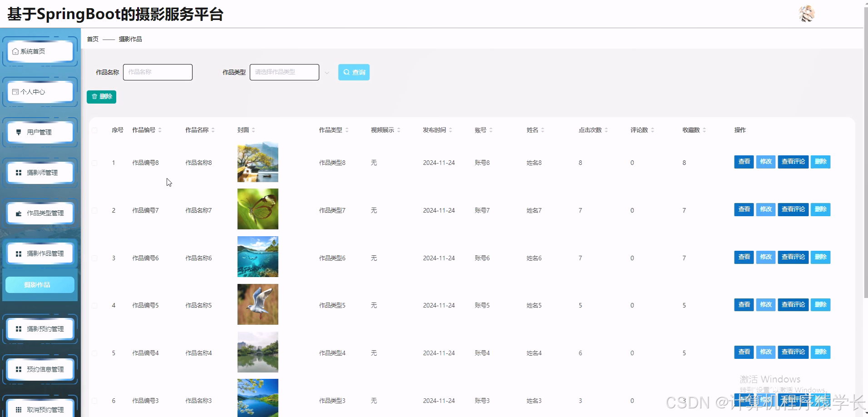Select 摄影作品 in the sidebar menu
The image size is (868, 417).
click(x=39, y=285)
